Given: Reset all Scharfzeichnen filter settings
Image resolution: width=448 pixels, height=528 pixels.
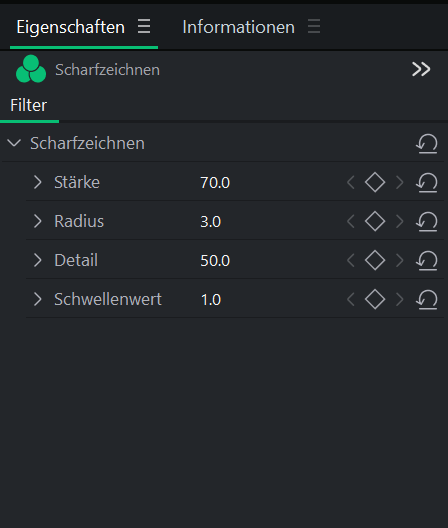Looking at the screenshot, I should click(427, 144).
